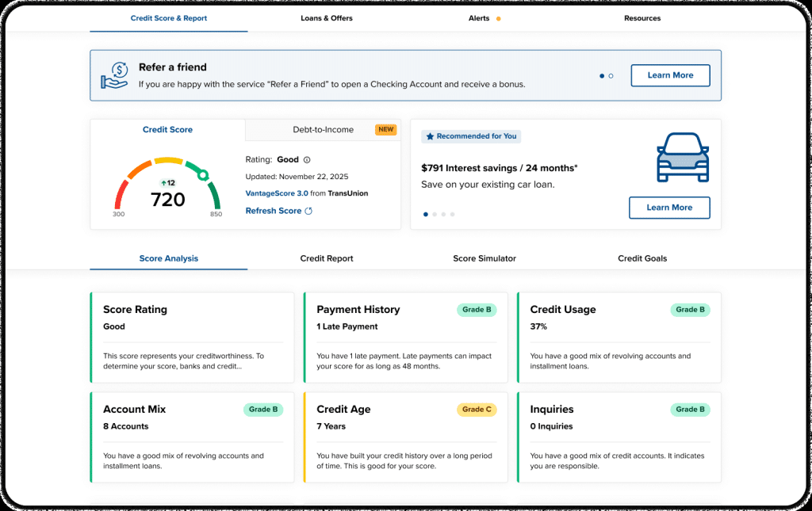The width and height of the screenshot is (812, 511).
Task: Click the refresh icon beside Refresh Score
Action: click(x=309, y=211)
